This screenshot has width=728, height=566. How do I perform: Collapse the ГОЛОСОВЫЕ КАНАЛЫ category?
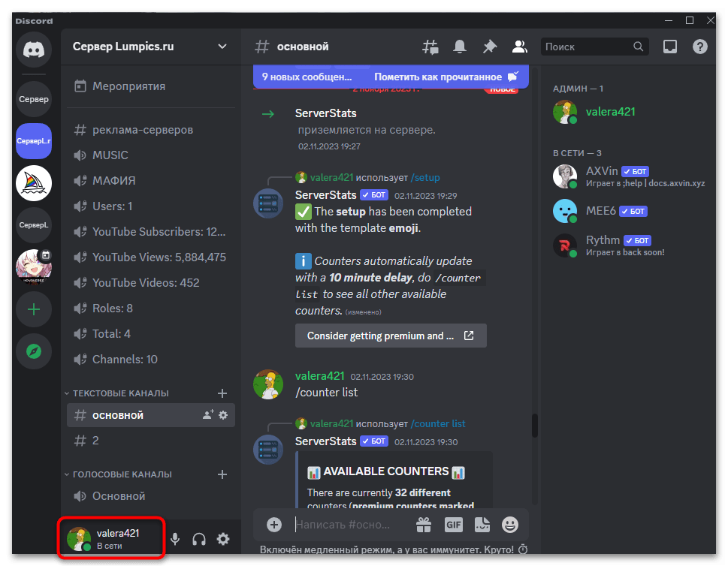(x=124, y=474)
